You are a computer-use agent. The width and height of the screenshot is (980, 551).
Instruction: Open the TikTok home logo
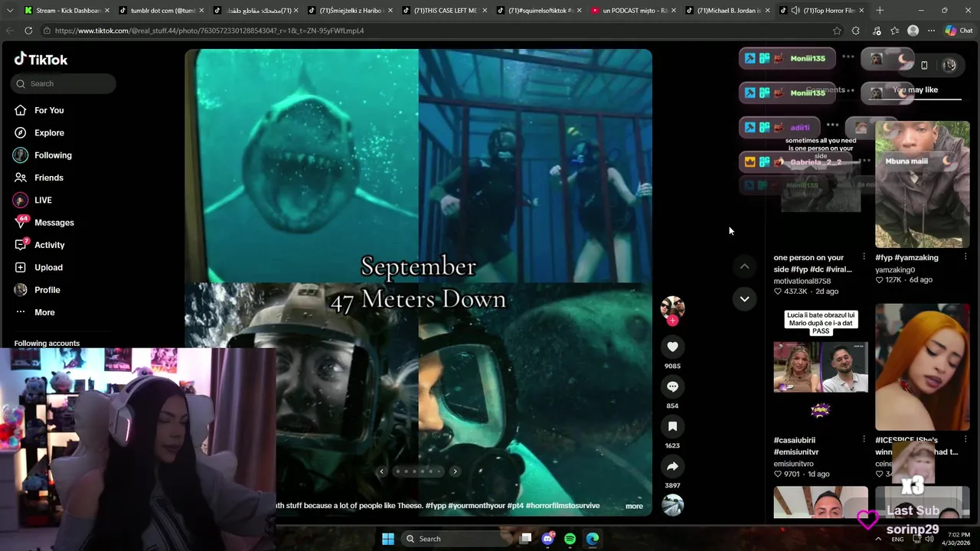(x=41, y=60)
